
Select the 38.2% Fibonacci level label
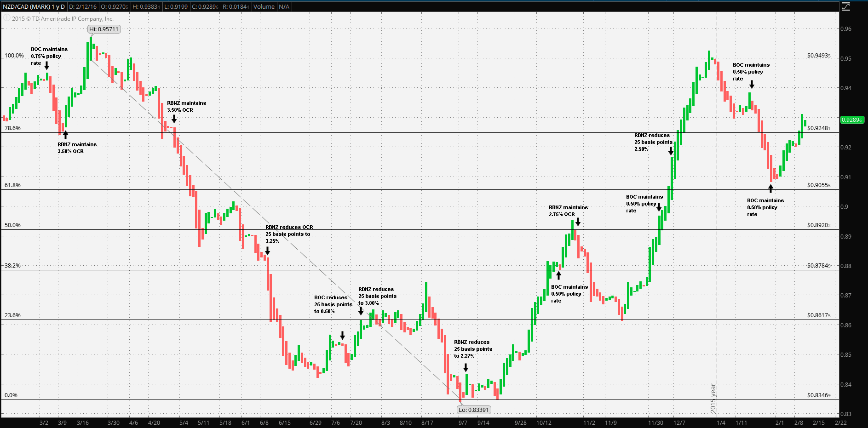click(x=12, y=266)
